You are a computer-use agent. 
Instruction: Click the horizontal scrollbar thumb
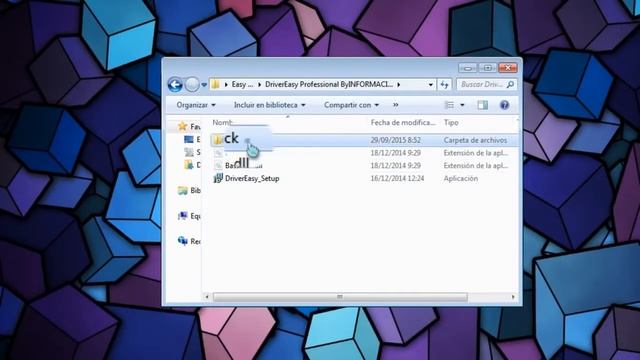tap(340, 297)
